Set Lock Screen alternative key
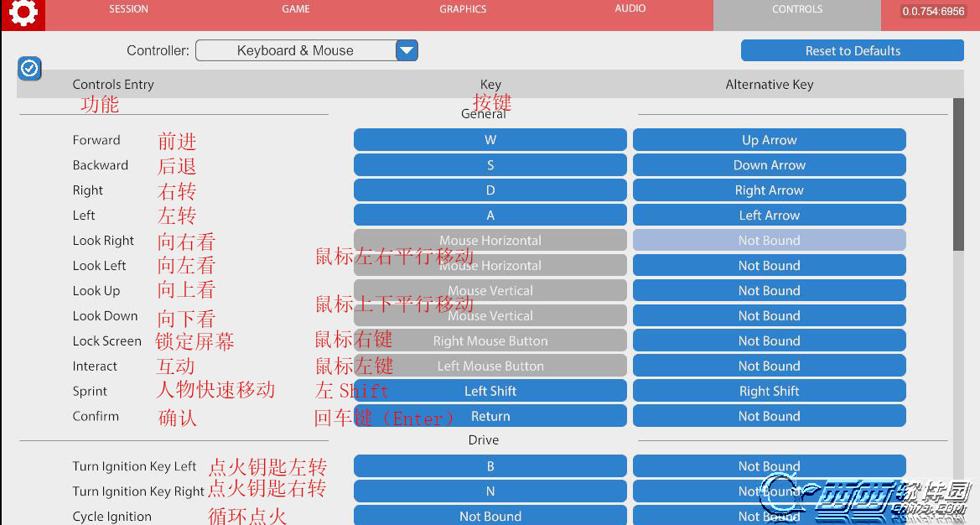 pyautogui.click(x=770, y=340)
